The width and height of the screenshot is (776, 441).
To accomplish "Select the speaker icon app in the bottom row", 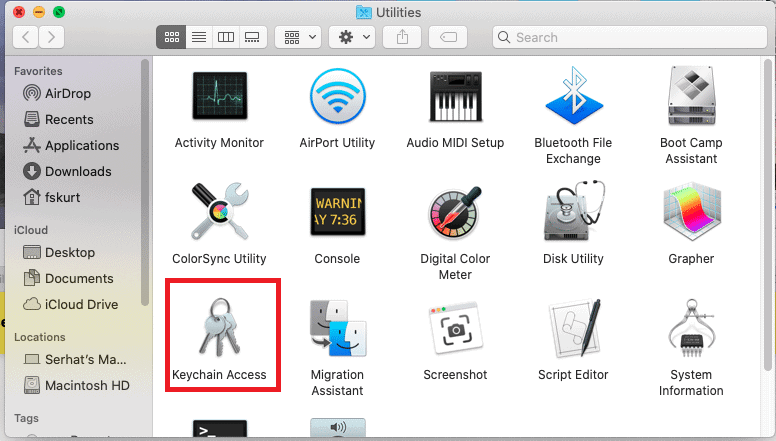I will (x=338, y=428).
